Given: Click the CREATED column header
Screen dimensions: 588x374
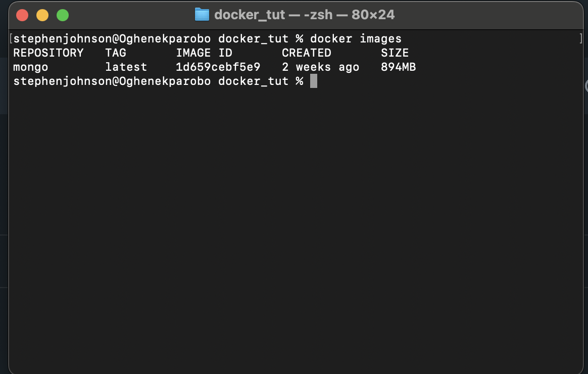Looking at the screenshot, I should click(x=306, y=53).
